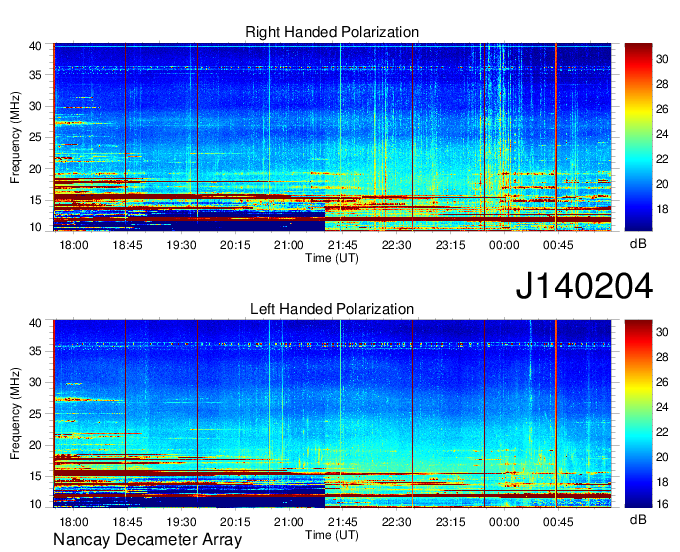Click 21:45 time tick on Right Handed plot

coord(343,245)
